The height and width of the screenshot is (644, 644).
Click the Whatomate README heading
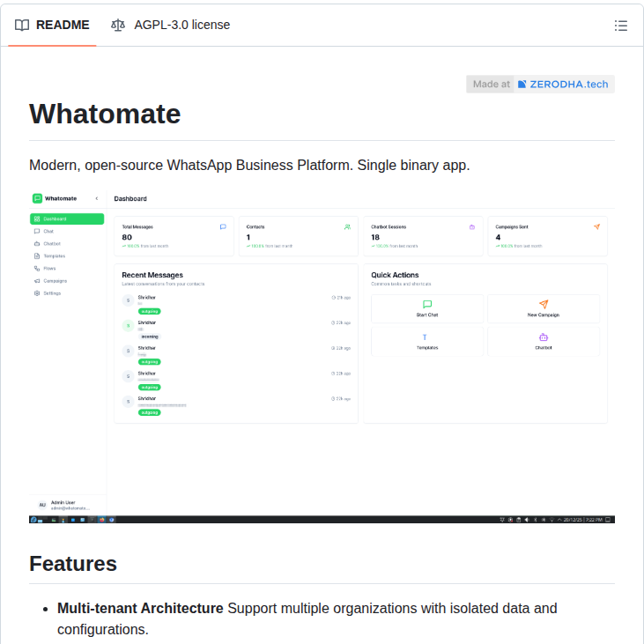(x=105, y=114)
